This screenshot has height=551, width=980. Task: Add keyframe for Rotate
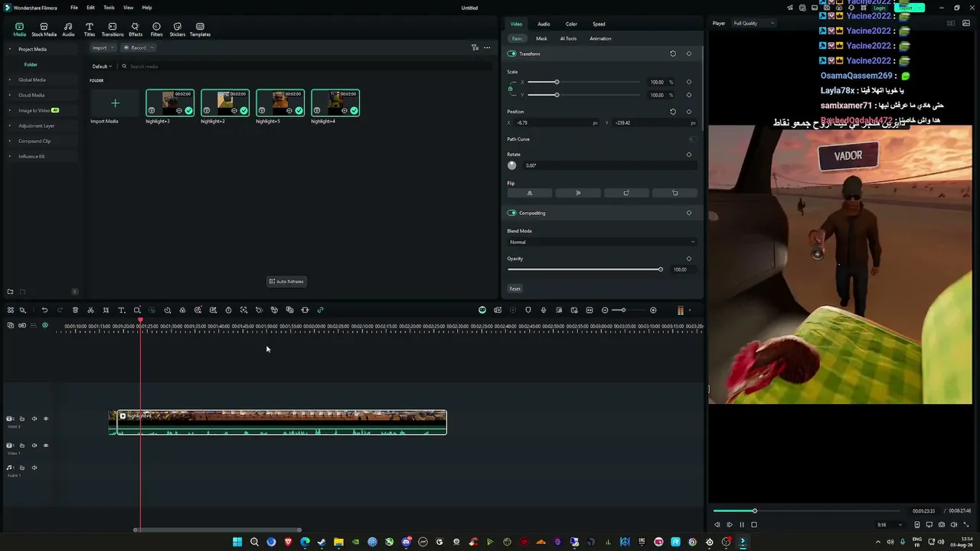click(x=689, y=155)
